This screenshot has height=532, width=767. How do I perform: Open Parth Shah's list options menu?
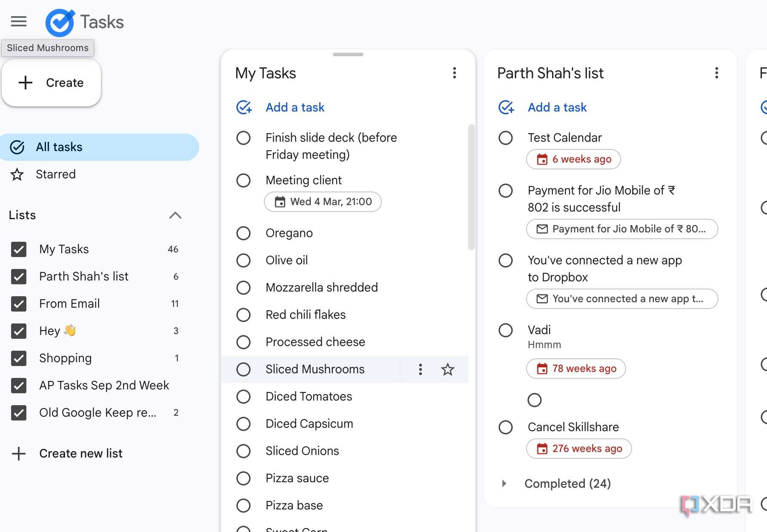(717, 73)
